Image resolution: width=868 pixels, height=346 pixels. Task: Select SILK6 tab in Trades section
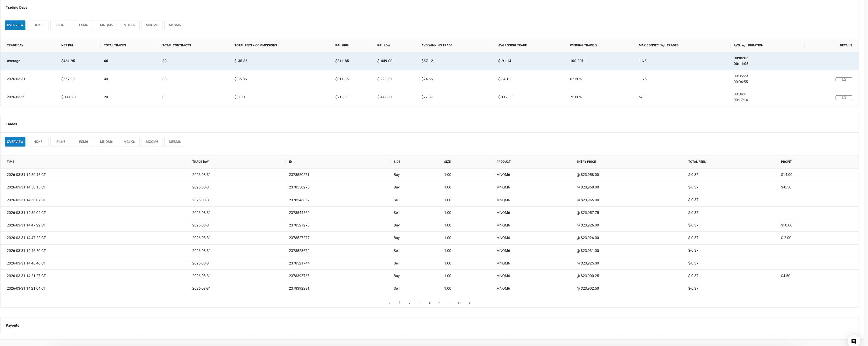click(61, 142)
